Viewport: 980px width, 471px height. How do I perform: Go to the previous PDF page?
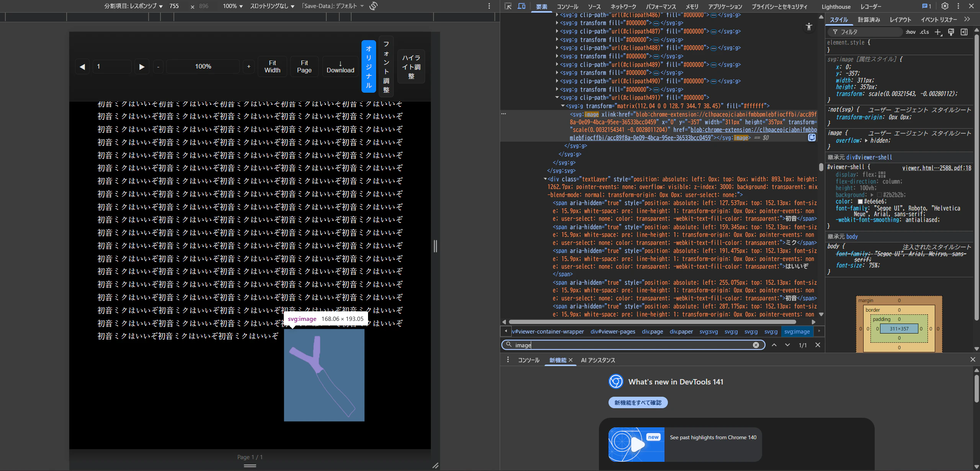(82, 67)
